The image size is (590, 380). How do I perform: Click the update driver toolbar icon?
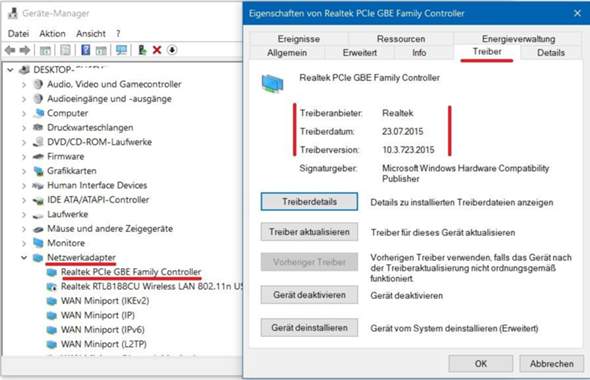point(142,50)
